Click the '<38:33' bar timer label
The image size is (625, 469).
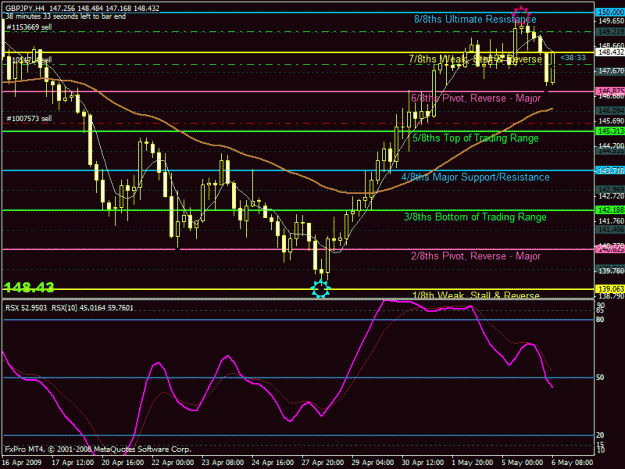point(573,57)
